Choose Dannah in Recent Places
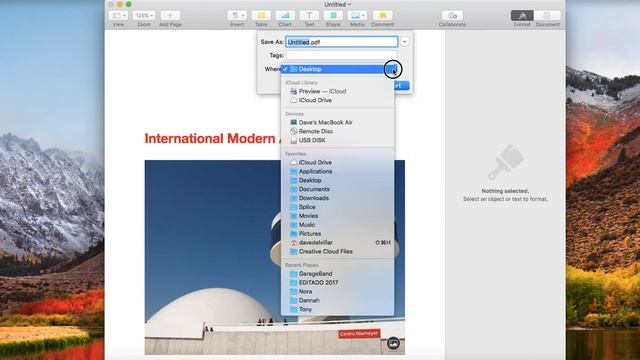Screen dimensions: 640x360 click(338, 300)
